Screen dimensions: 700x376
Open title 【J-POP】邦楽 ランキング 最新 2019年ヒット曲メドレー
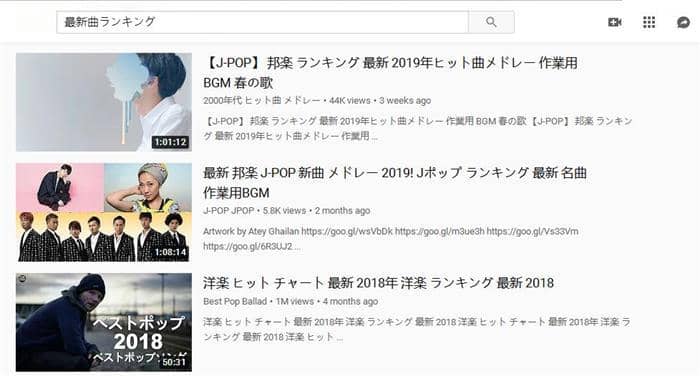[x=390, y=72]
